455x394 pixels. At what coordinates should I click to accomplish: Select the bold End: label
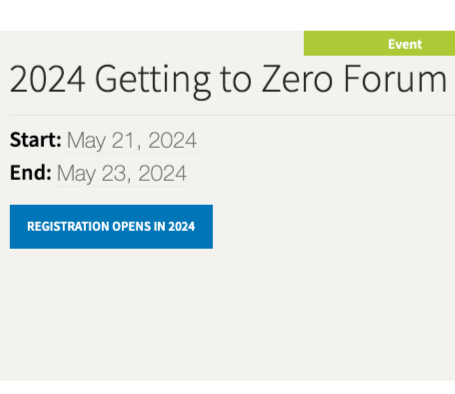coord(31,173)
